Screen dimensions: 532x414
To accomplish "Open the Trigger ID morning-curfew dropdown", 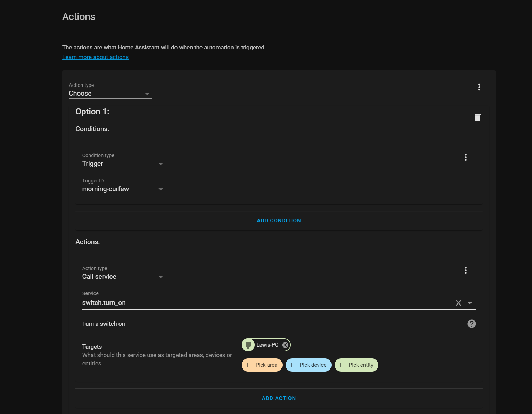I will click(124, 186).
